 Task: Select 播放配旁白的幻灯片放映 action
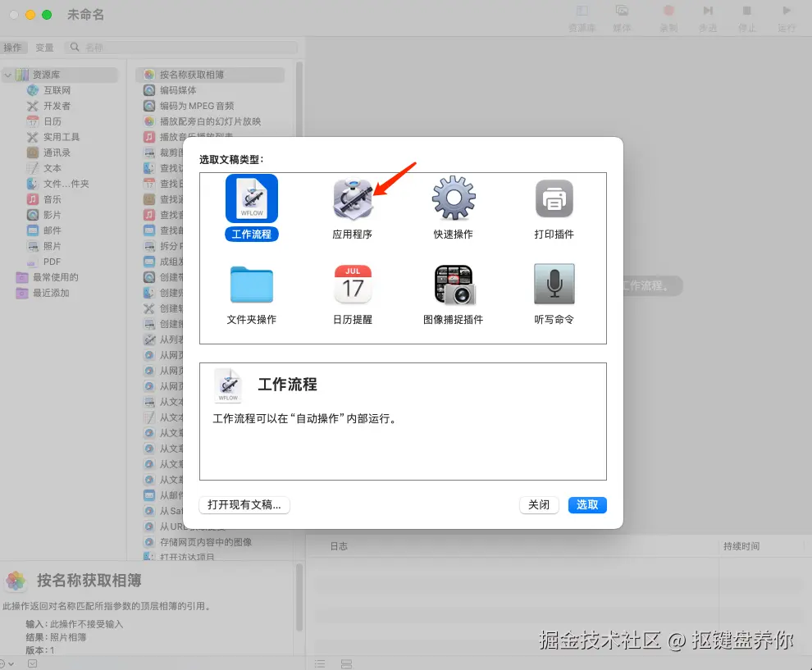click(x=210, y=121)
